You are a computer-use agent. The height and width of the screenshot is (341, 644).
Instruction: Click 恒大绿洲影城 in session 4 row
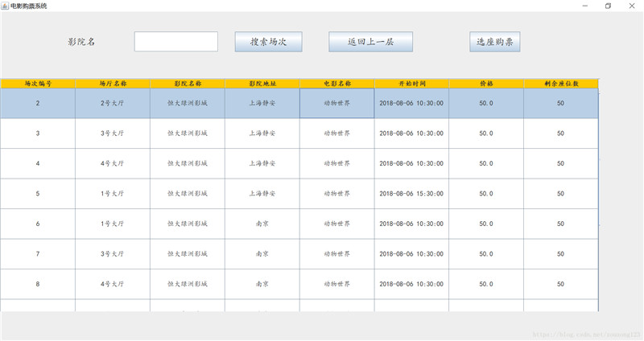188,163
